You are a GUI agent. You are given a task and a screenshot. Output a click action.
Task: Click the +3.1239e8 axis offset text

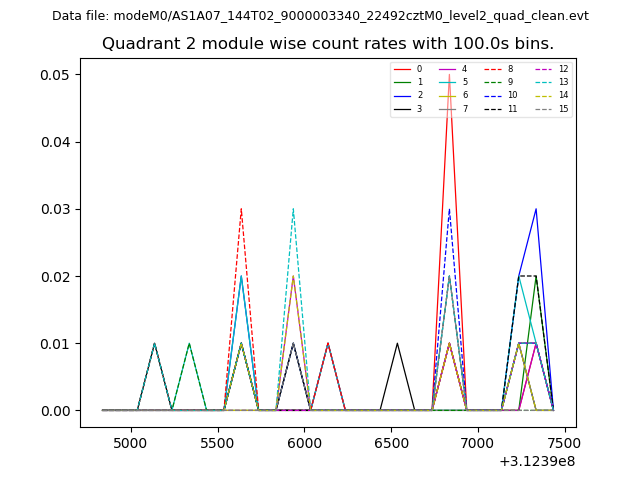tap(537, 461)
